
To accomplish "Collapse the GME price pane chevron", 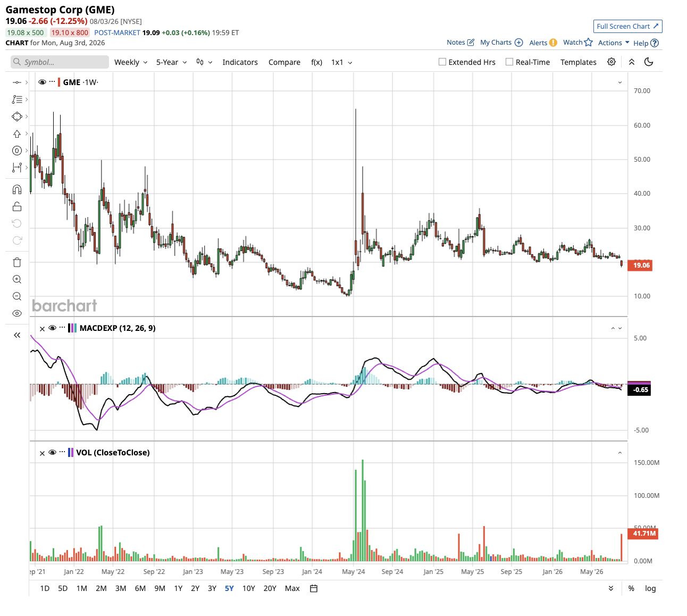I will pyautogui.click(x=620, y=82).
